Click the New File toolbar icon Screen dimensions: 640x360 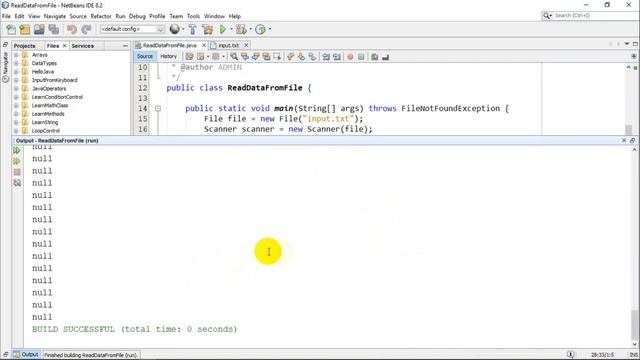coord(11,29)
